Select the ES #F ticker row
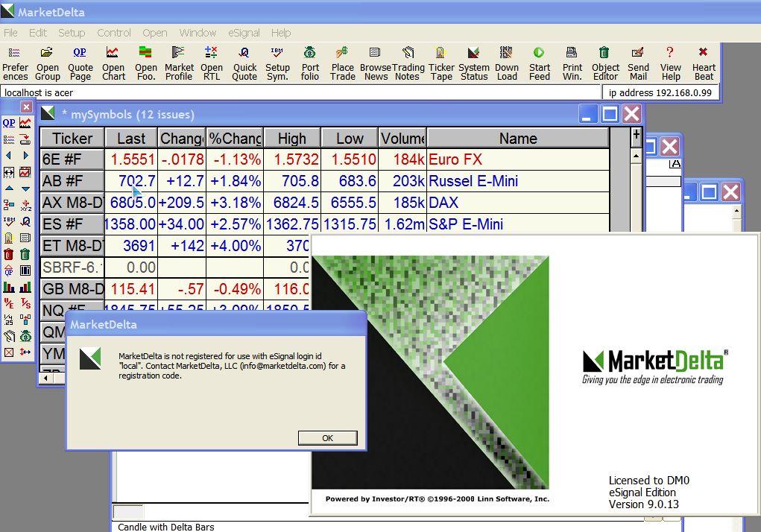Image resolution: width=761 pixels, height=532 pixels. coord(72,224)
